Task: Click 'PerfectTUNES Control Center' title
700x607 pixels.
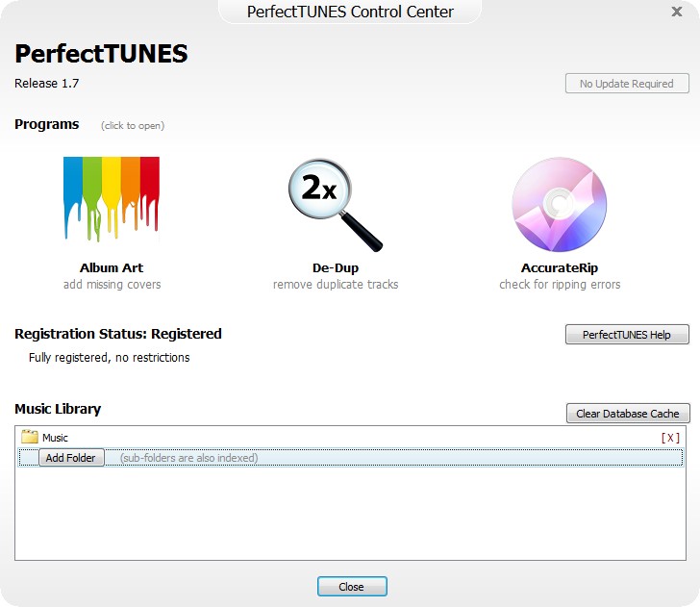Action: click(350, 12)
